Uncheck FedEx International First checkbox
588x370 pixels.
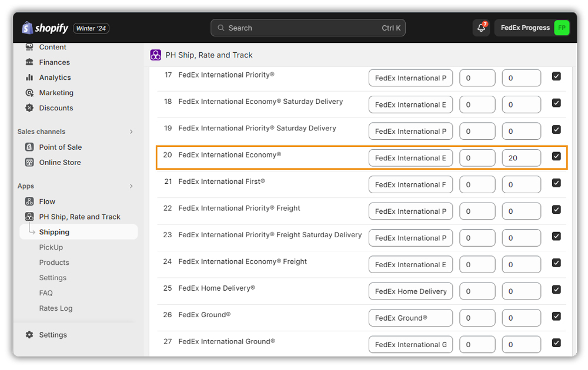coord(556,183)
